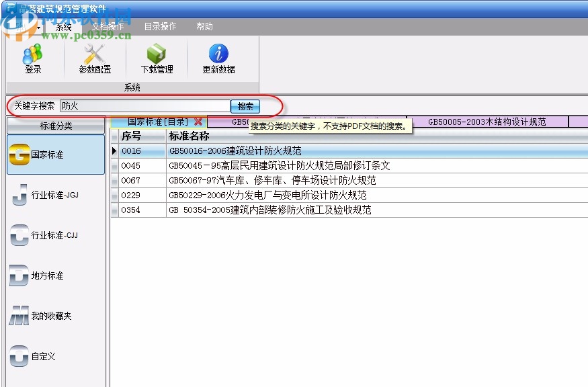Image resolution: width=588 pixels, height=387 pixels.
Task: Click row selector for row 0016
Action: pyautogui.click(x=115, y=150)
